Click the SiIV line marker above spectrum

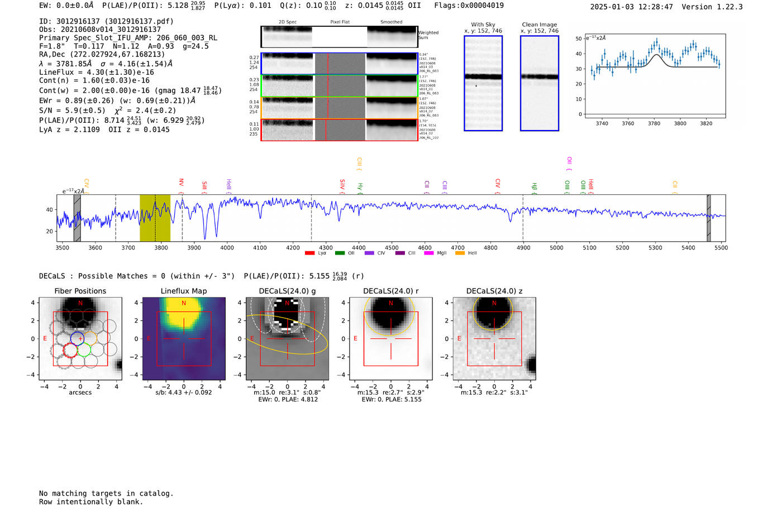pos(342,186)
